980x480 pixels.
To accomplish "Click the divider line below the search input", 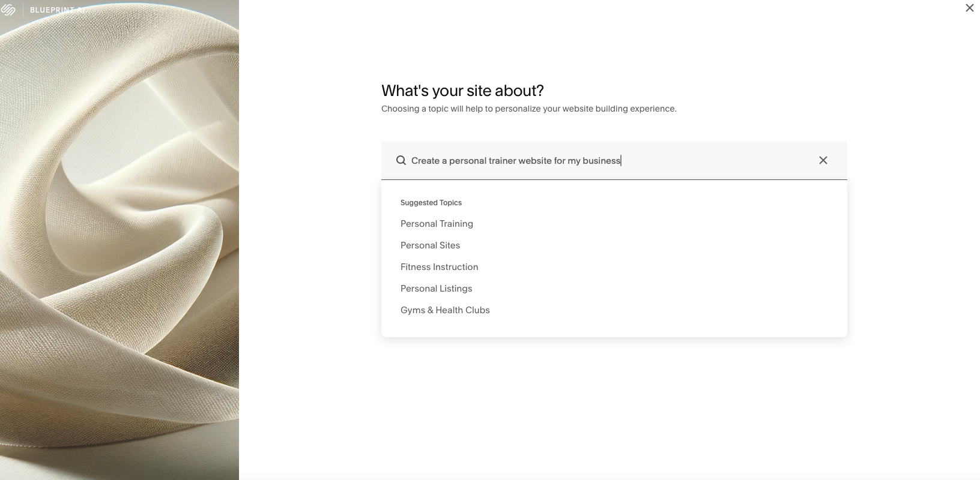I will click(x=614, y=179).
